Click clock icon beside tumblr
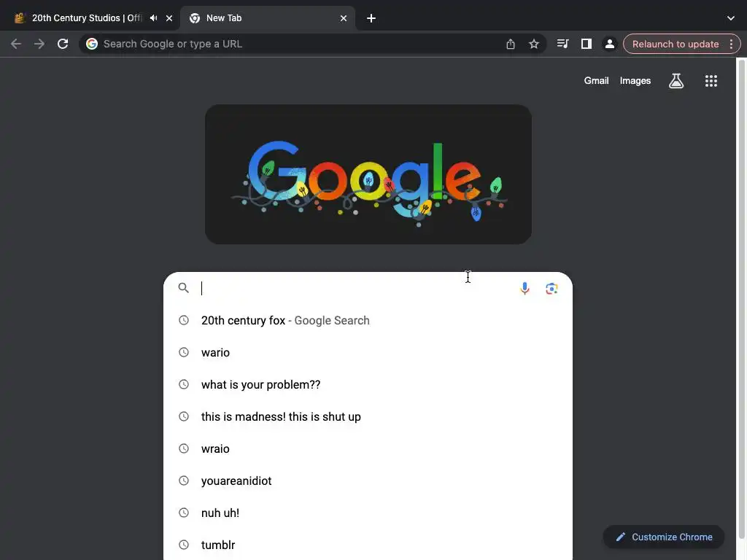Image resolution: width=747 pixels, height=560 pixels. tap(183, 544)
